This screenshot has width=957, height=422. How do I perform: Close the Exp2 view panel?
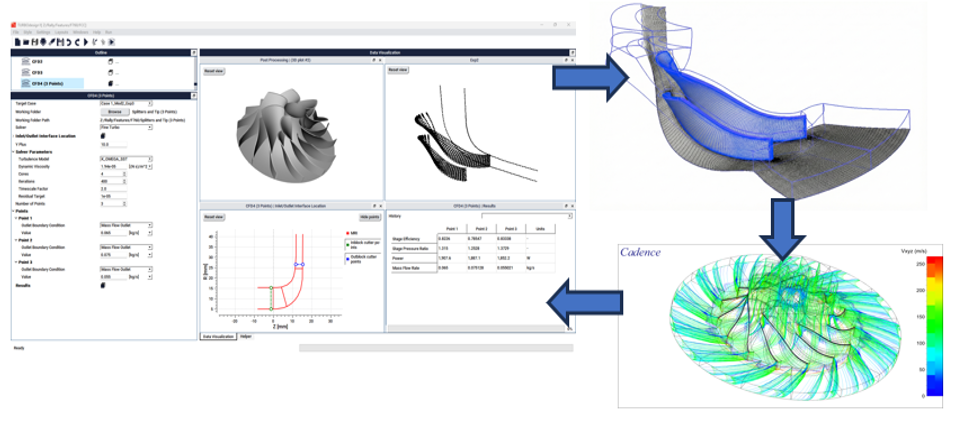(x=572, y=60)
